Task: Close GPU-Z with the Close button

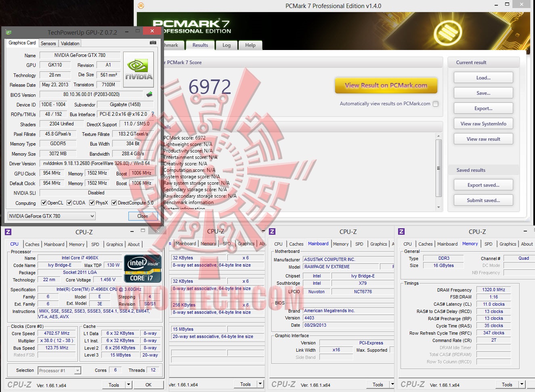Action: [143, 216]
